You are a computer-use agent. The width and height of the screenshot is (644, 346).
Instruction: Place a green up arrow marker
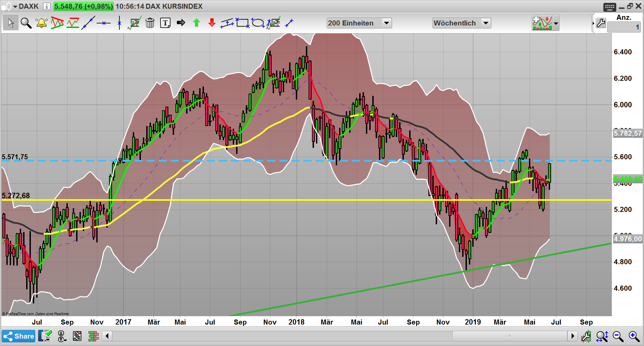pyautogui.click(x=197, y=23)
